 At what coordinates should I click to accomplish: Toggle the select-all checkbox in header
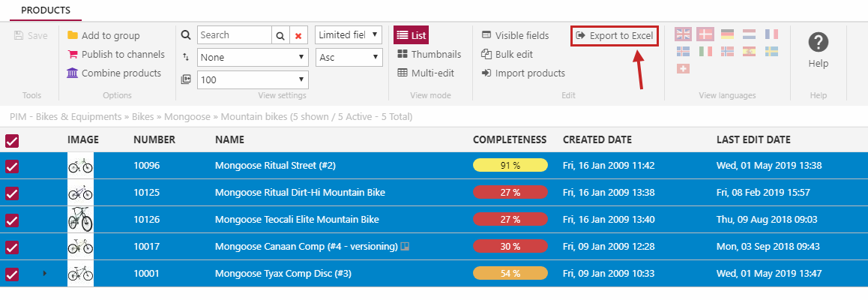[12, 140]
